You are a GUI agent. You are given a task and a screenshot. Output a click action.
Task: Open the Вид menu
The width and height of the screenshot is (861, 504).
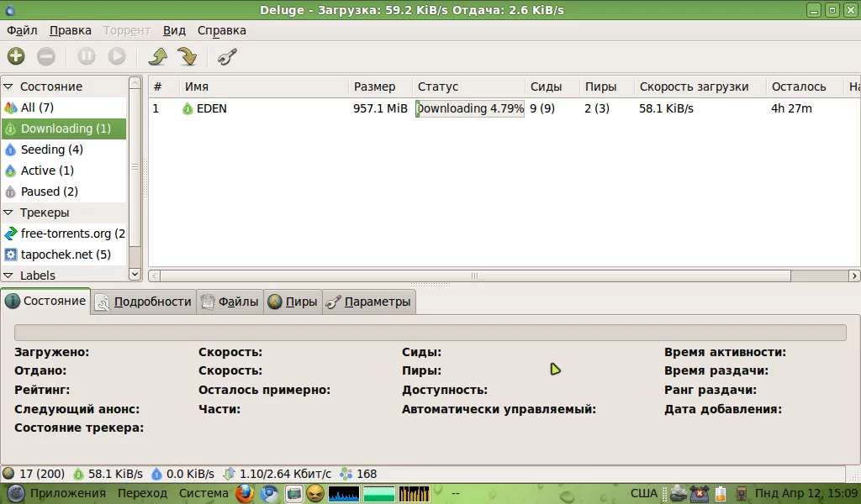tap(174, 31)
